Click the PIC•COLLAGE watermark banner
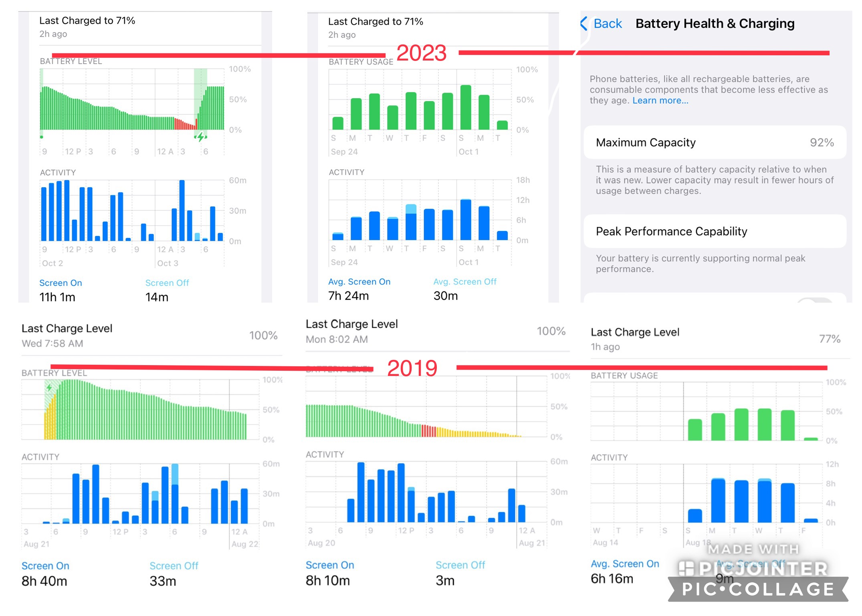This screenshot has height=616, width=862. pos(757,589)
